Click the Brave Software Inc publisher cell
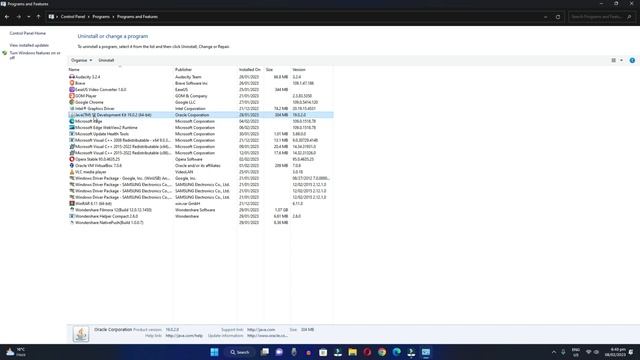This screenshot has width=640, height=360. point(191,83)
